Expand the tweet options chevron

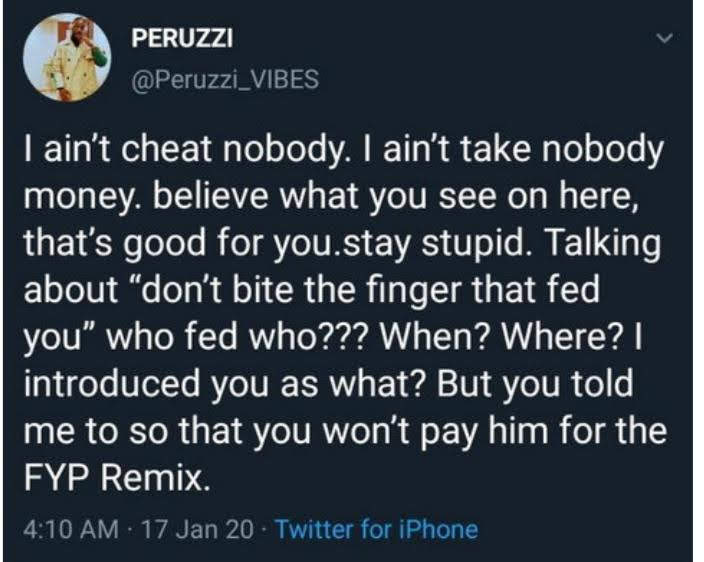click(661, 39)
